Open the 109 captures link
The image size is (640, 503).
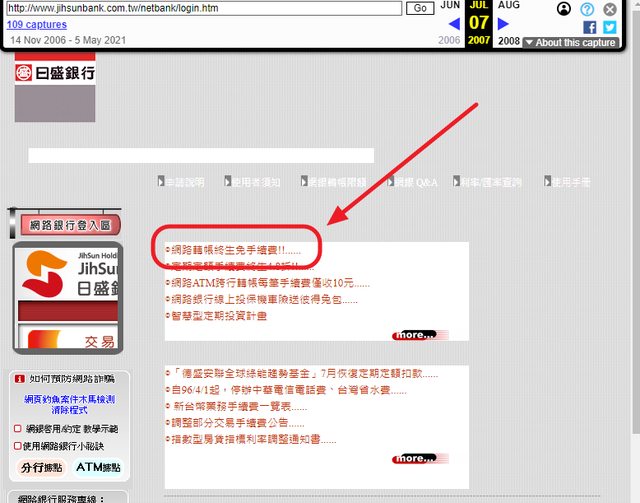pos(37,24)
